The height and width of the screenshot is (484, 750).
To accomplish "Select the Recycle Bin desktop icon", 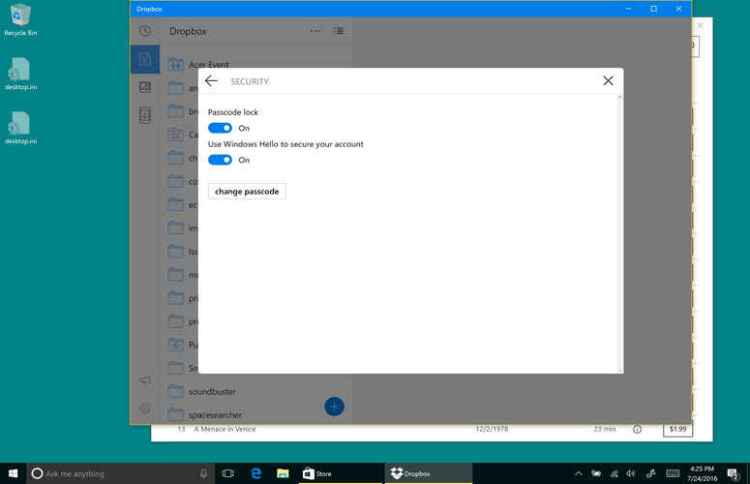I will [21, 20].
